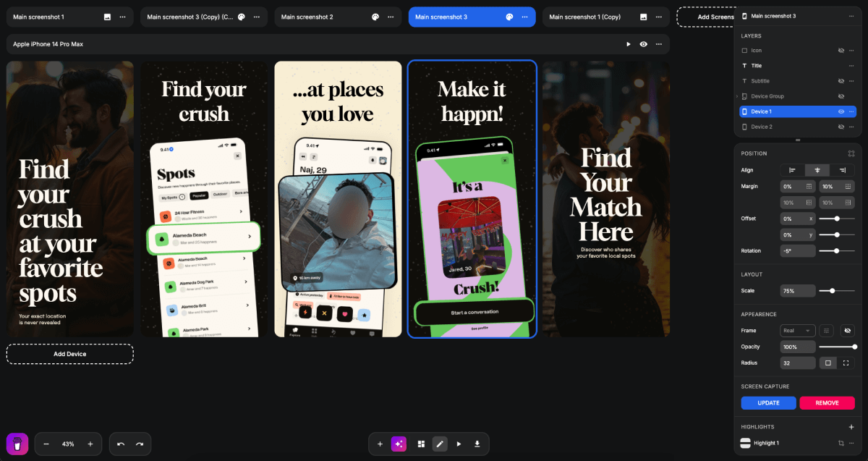Open the templates grid icon
Viewport: 868px width, 461px height.
click(421, 444)
